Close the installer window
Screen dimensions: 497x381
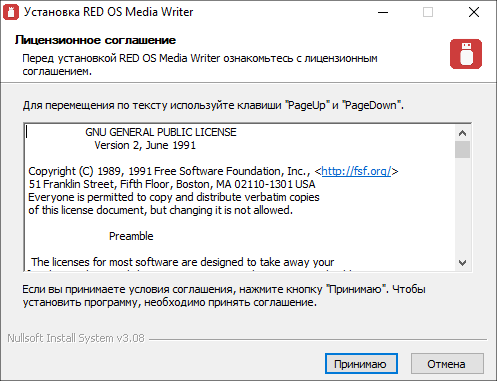[474, 12]
